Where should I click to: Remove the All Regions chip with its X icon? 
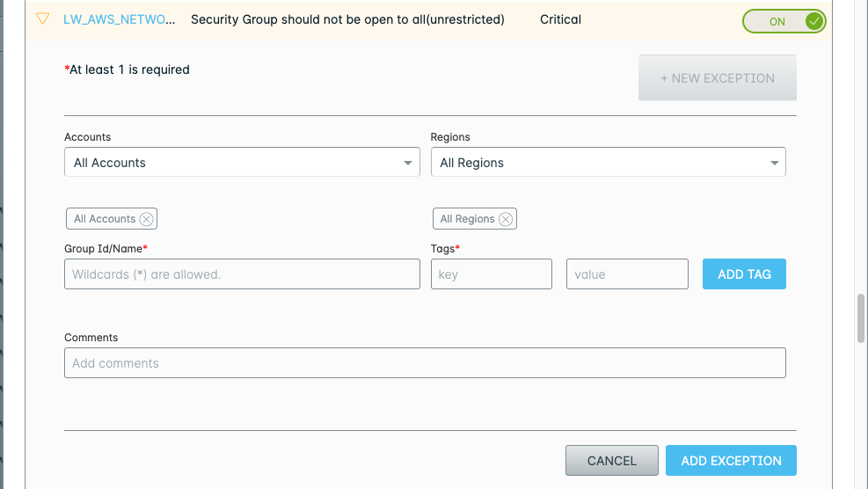click(506, 219)
